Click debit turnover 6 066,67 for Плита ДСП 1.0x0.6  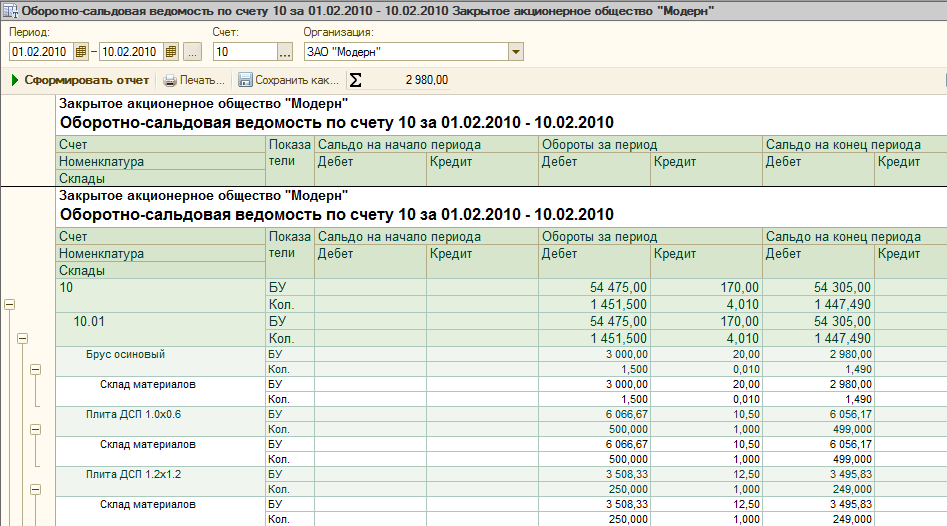click(x=594, y=414)
